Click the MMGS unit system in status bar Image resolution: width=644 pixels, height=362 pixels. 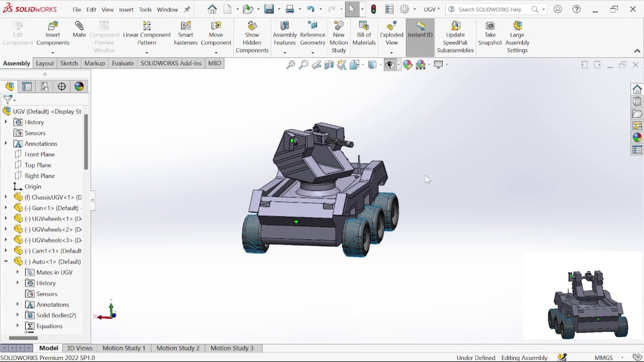point(604,358)
